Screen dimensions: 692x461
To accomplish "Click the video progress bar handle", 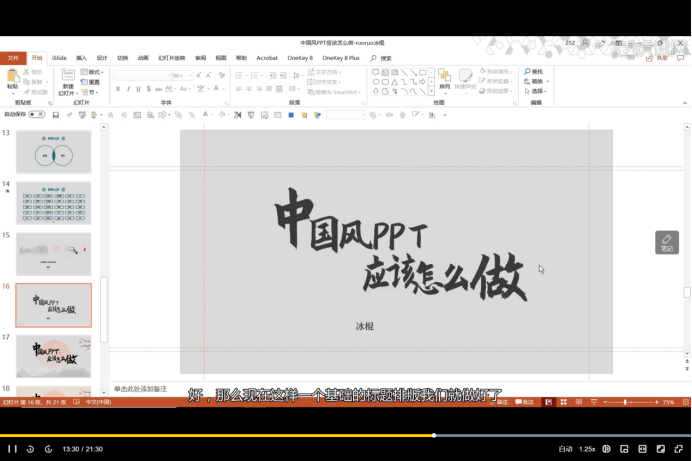I will click(434, 435).
